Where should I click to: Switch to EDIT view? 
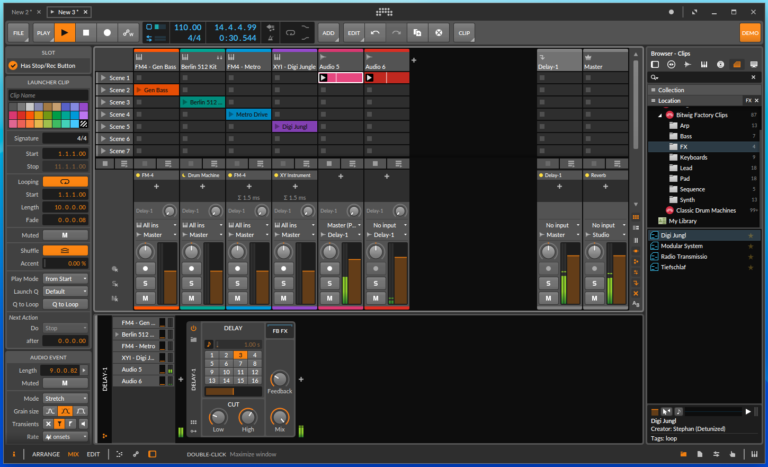click(x=93, y=454)
